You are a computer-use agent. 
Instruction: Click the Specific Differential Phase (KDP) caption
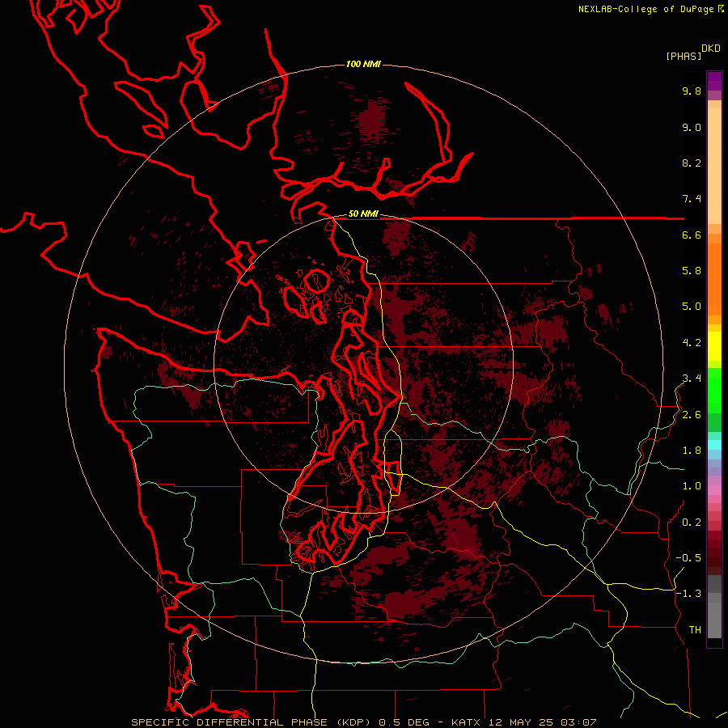252,722
